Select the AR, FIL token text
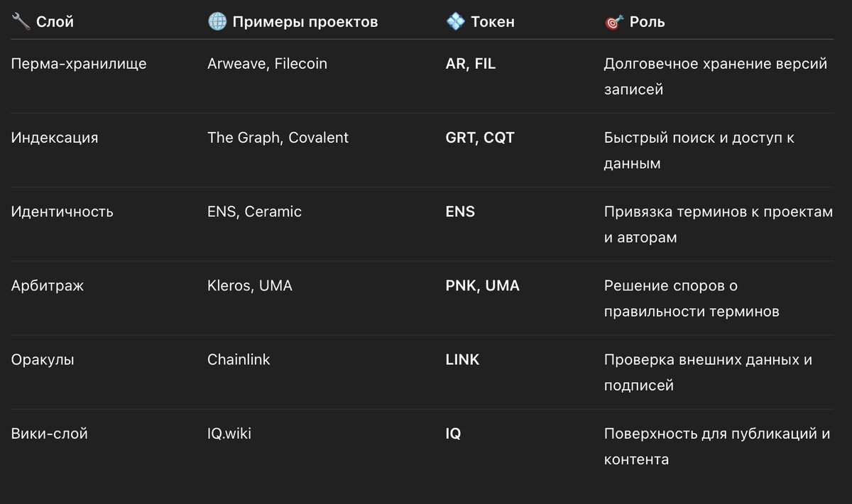The height and width of the screenshot is (504, 852). pos(471,64)
